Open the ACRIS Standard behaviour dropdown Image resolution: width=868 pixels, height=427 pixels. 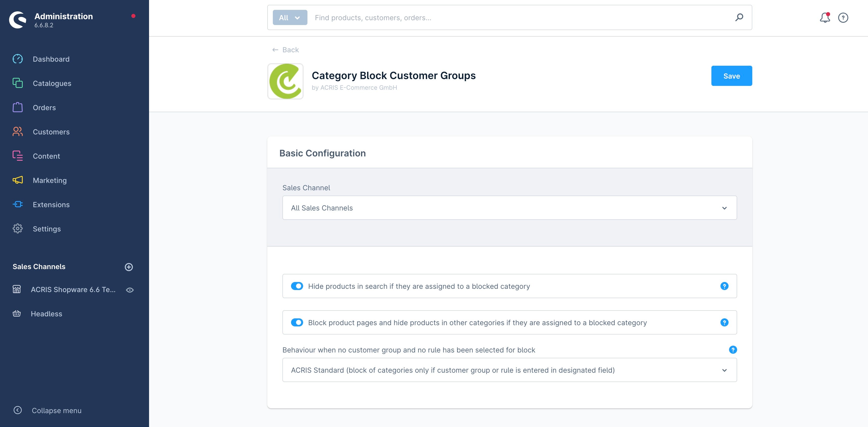tap(510, 370)
